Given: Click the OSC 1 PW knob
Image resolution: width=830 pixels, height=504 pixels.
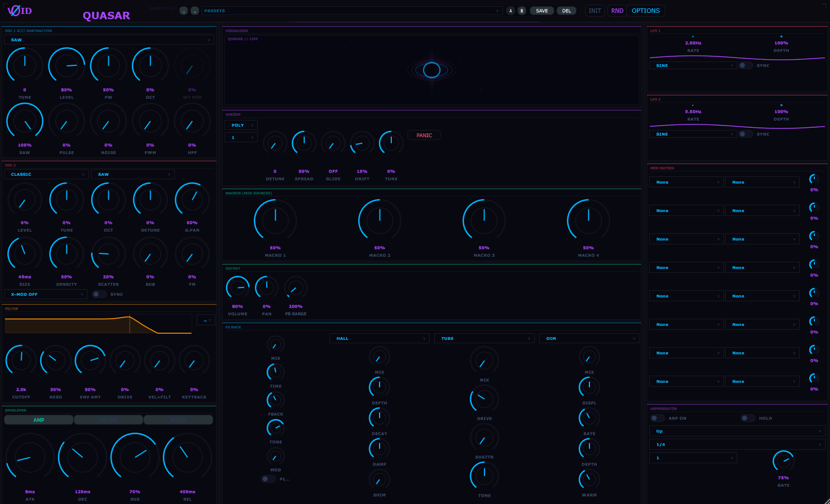Looking at the screenshot, I should (x=108, y=66).
